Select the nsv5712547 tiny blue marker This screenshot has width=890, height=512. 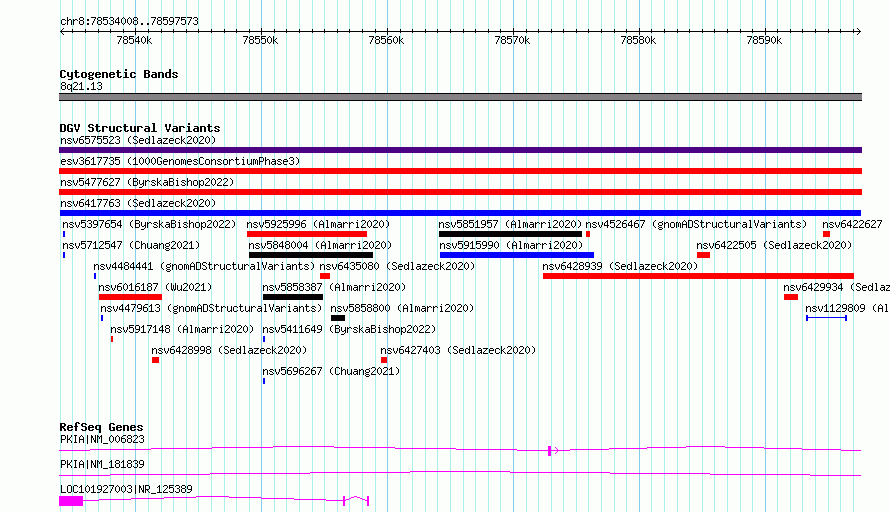pos(64,255)
